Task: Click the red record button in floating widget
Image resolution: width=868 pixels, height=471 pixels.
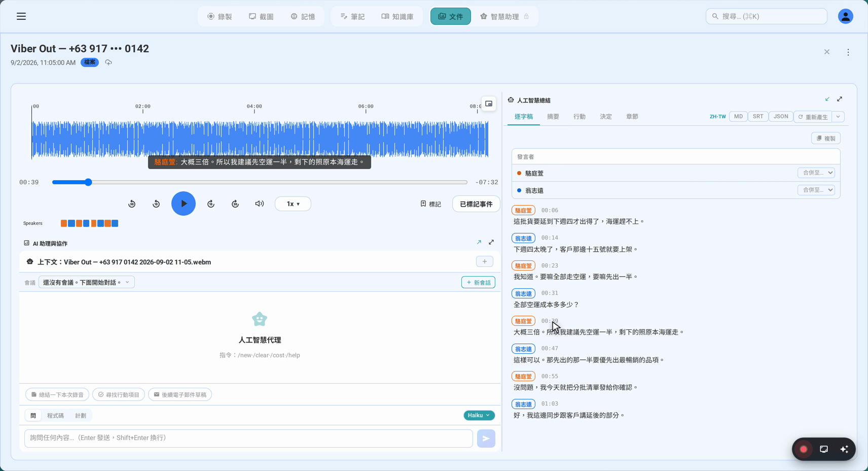Action: 804,449
